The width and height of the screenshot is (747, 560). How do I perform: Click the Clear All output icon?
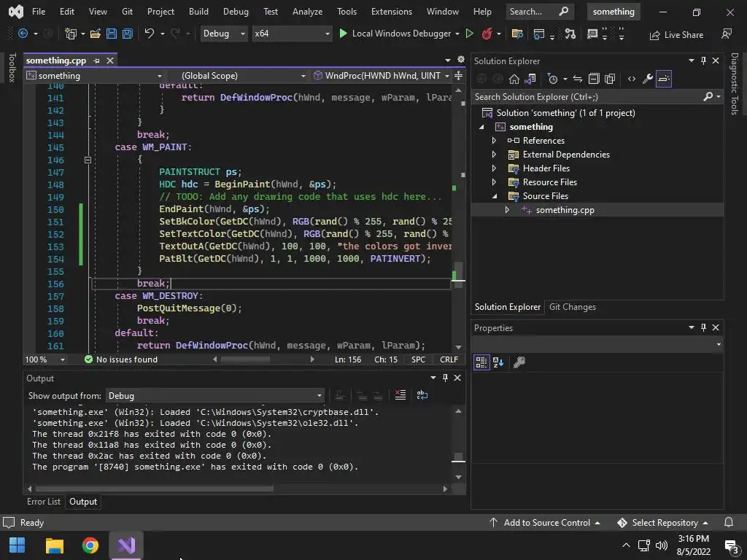coord(400,394)
